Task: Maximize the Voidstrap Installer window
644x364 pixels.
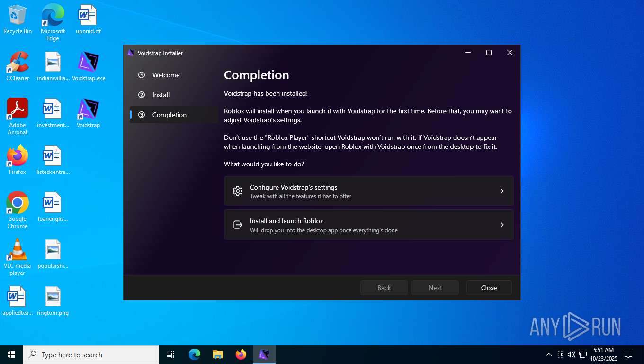Action: [489, 53]
